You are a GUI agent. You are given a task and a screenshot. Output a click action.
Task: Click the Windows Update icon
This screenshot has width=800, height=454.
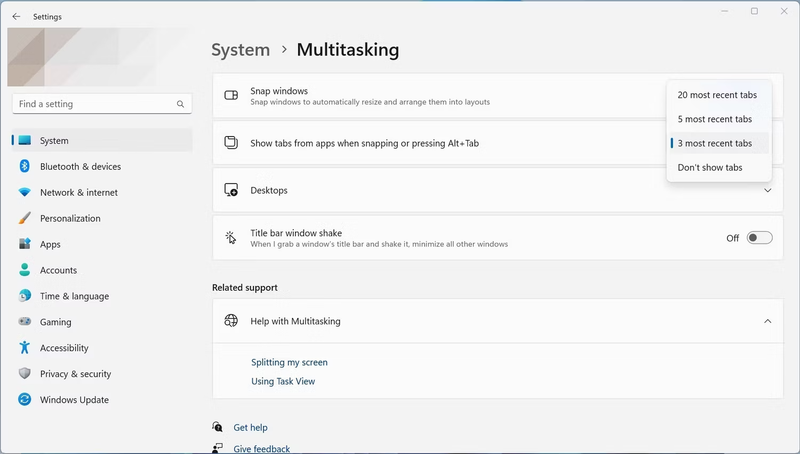click(24, 400)
